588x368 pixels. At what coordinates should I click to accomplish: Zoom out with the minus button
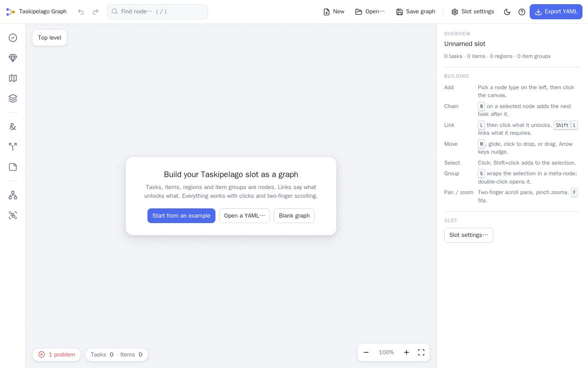pos(366,352)
